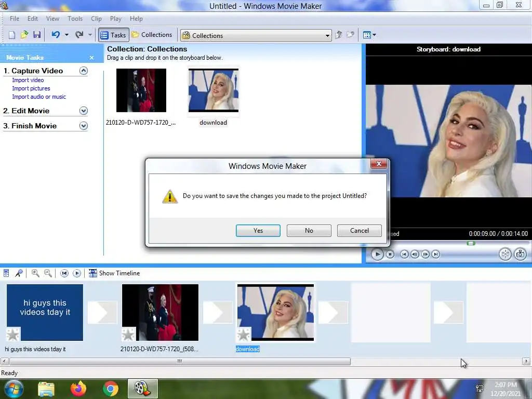Open the Tools menu
Image resolution: width=532 pixels, height=399 pixels.
[75, 19]
